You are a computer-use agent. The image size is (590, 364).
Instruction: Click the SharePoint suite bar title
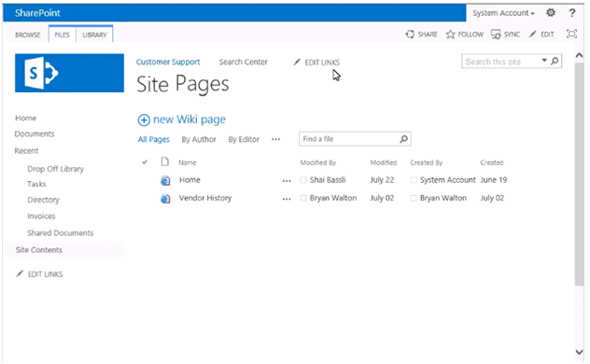pos(37,13)
